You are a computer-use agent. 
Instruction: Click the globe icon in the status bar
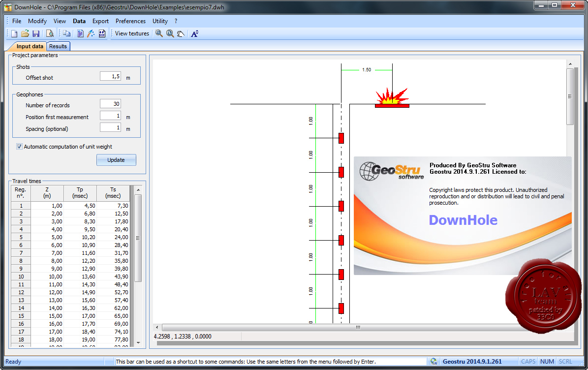click(x=434, y=361)
